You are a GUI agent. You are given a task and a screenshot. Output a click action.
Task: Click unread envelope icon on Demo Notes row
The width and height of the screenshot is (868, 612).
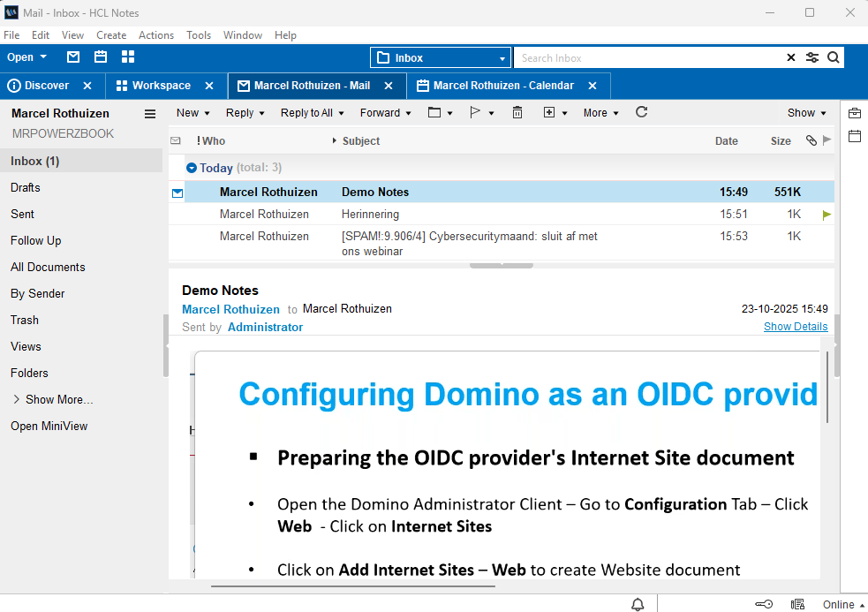click(x=177, y=193)
